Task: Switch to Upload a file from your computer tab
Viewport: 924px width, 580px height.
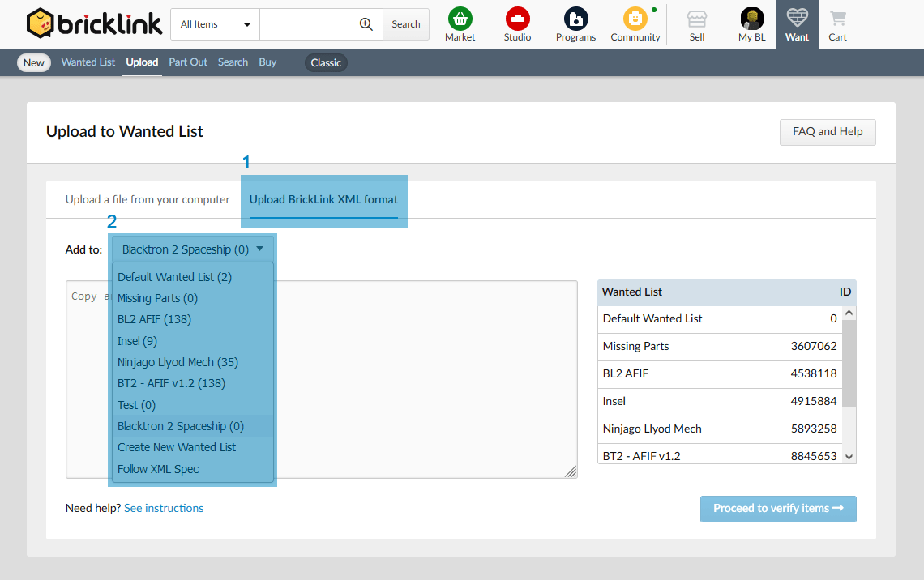Action: [x=148, y=199]
